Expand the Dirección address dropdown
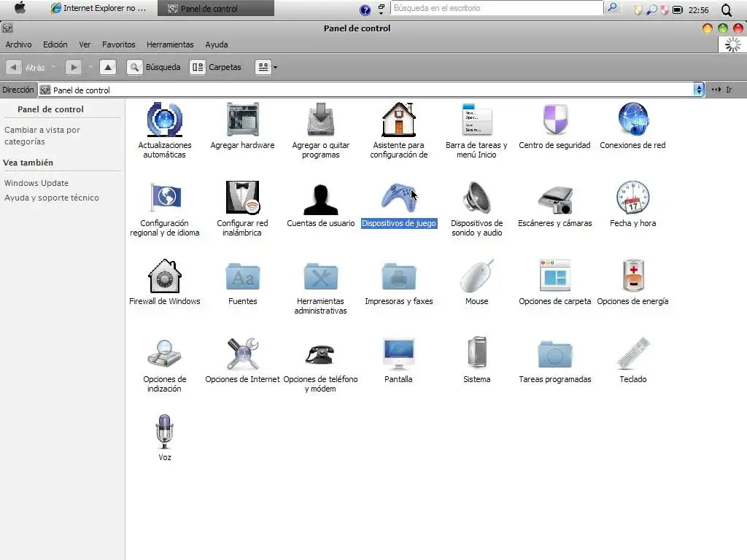 698,90
